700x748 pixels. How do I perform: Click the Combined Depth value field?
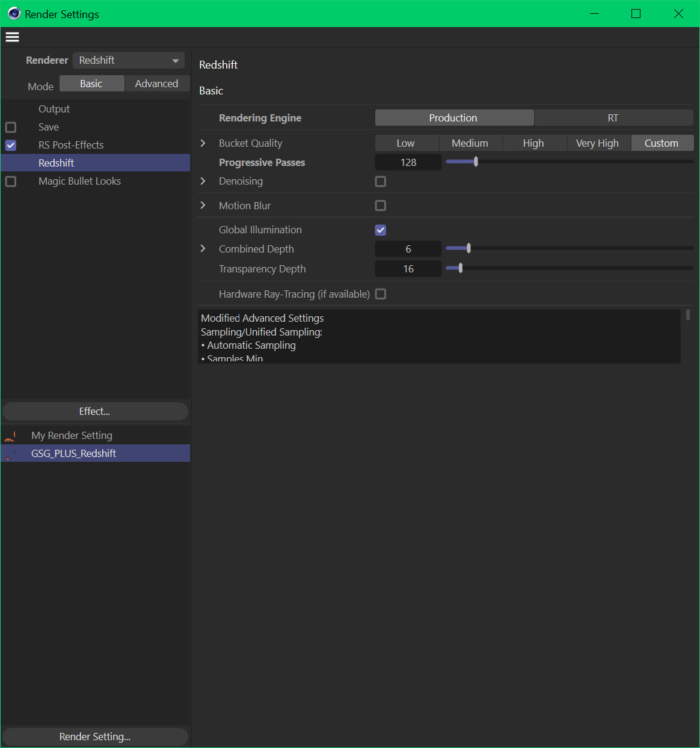pos(408,249)
